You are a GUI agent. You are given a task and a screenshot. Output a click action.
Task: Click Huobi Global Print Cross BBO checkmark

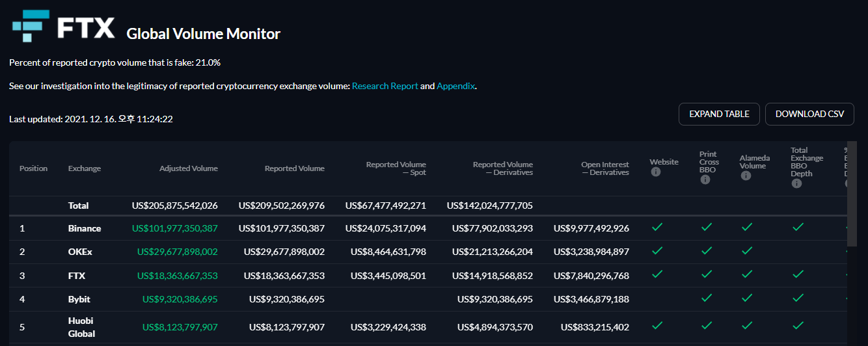click(707, 325)
